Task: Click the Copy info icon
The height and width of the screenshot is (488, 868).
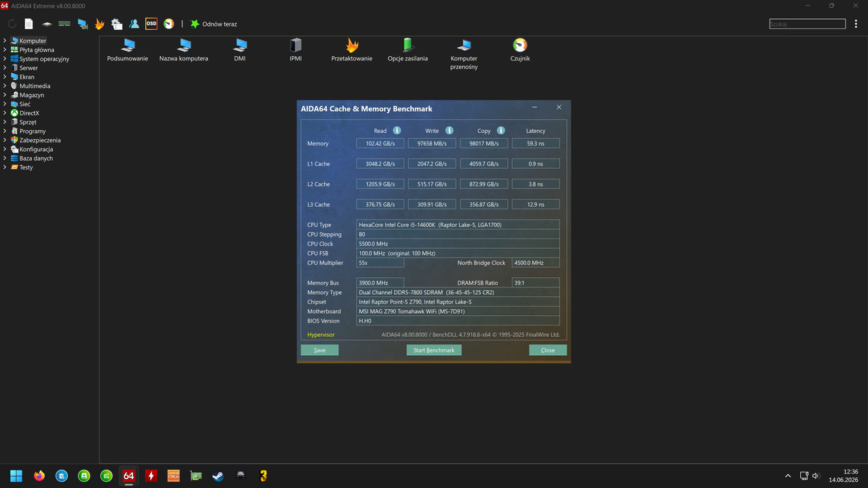Action: click(x=500, y=131)
